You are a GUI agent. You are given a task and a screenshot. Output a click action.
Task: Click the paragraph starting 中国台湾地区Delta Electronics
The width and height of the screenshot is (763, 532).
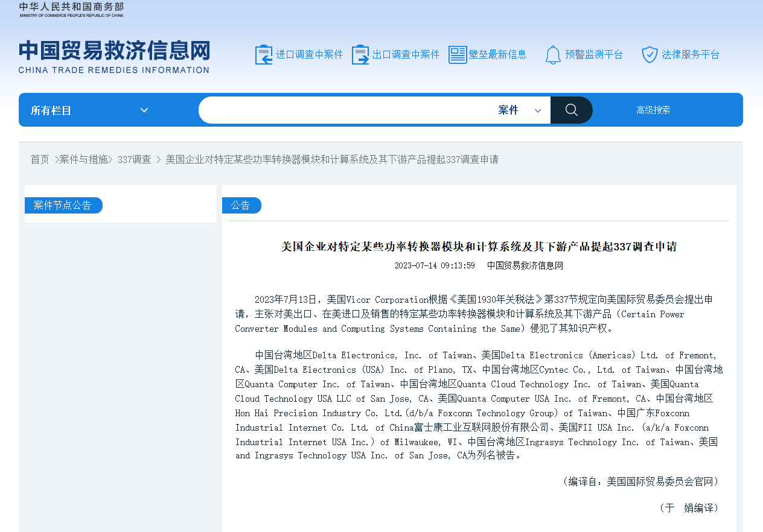[479, 405]
